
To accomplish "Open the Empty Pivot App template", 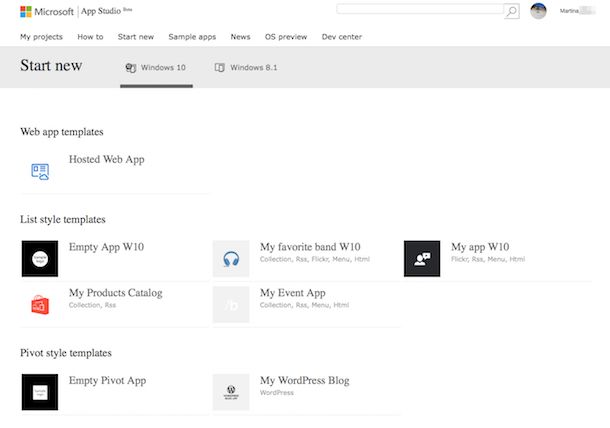I will pyautogui.click(x=107, y=381).
